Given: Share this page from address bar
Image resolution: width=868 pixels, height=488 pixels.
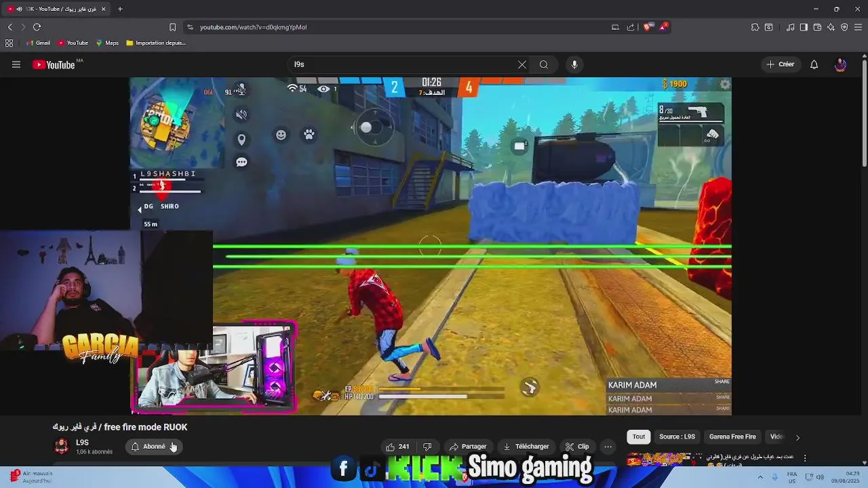Looking at the screenshot, I should click(631, 27).
